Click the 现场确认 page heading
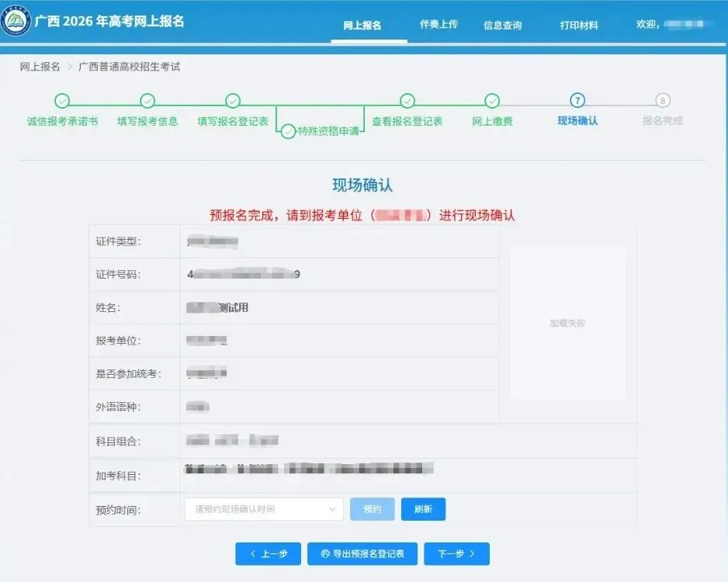 [x=362, y=185]
